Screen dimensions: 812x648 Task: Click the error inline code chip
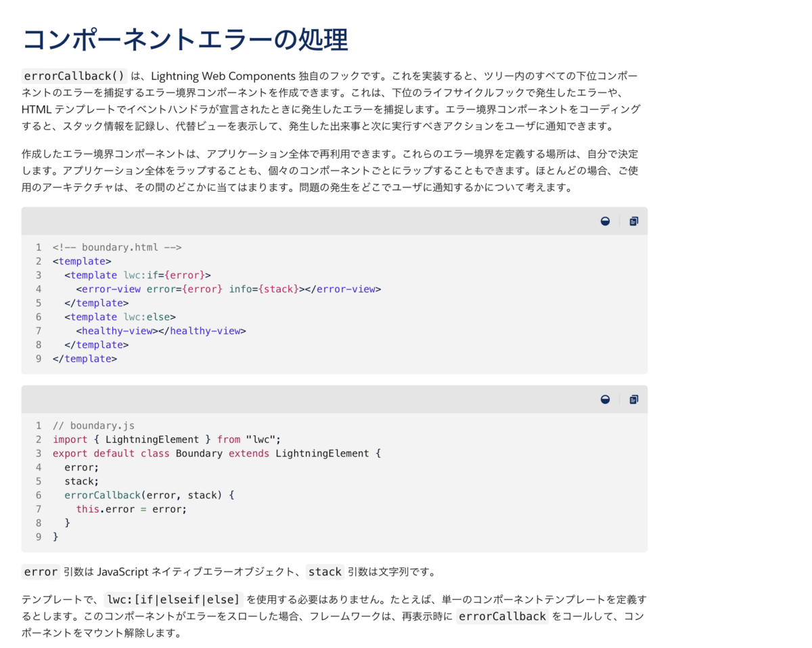[x=40, y=571]
